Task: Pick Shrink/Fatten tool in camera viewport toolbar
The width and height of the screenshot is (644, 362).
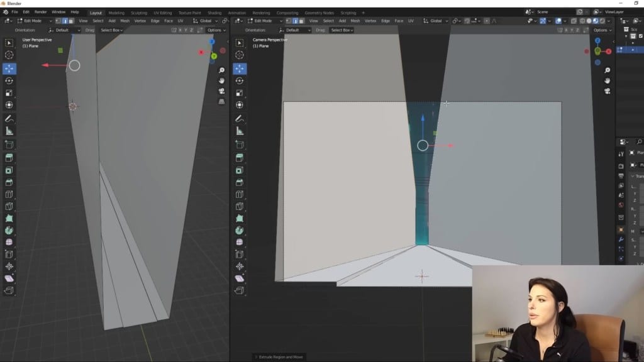Action: point(240,266)
